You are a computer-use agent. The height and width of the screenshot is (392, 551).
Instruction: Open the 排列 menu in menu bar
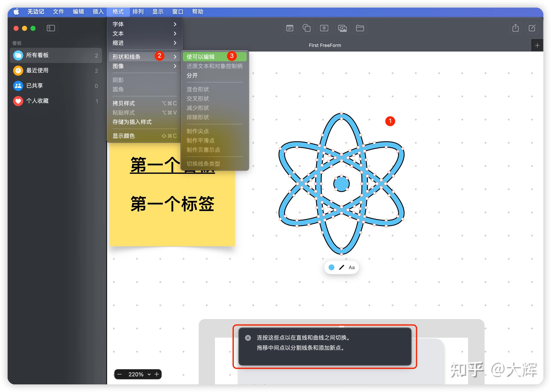138,12
